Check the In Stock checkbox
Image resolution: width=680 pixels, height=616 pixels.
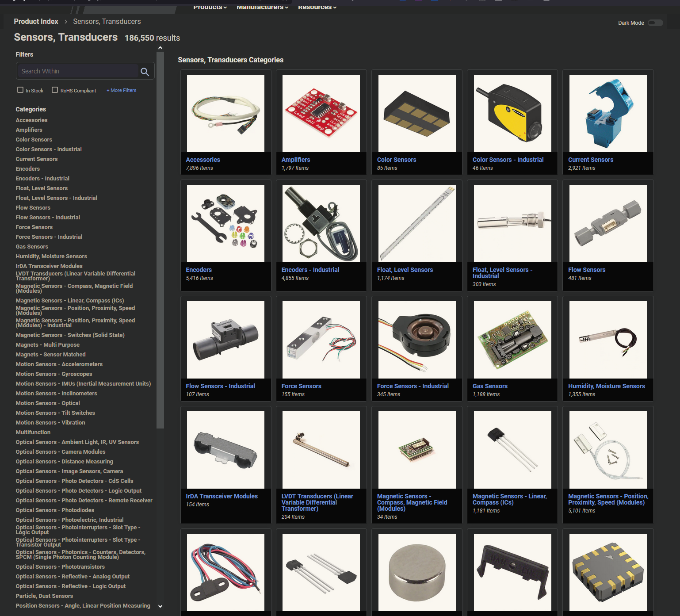tap(20, 90)
